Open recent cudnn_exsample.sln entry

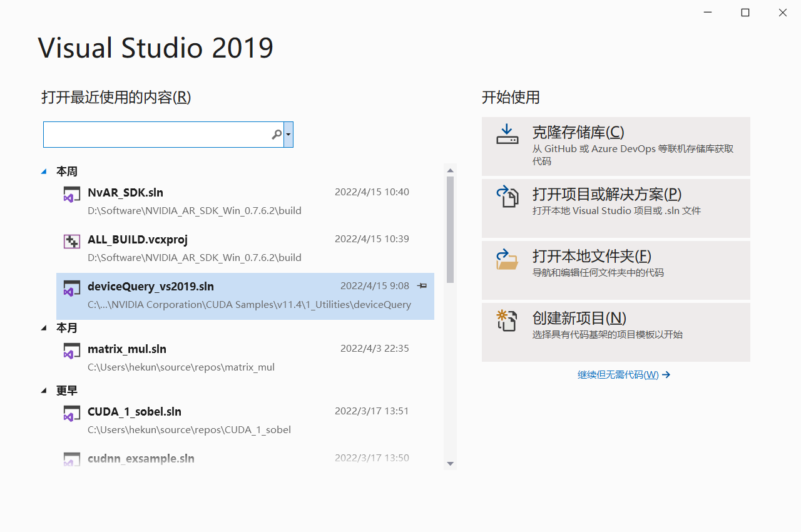(245, 459)
